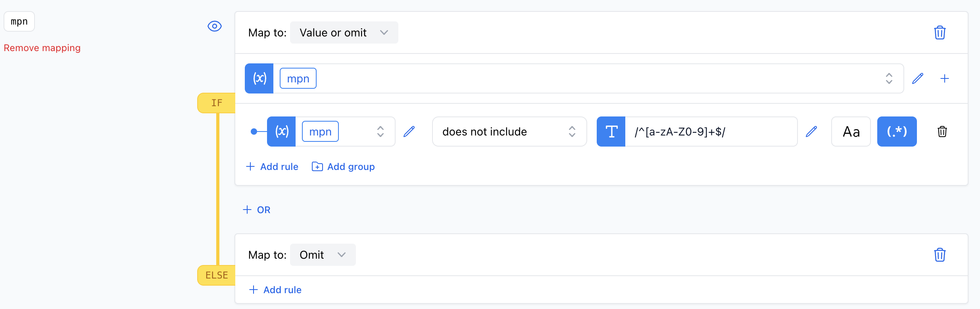Delete the Omit mapping with trash icon

pos(940,255)
